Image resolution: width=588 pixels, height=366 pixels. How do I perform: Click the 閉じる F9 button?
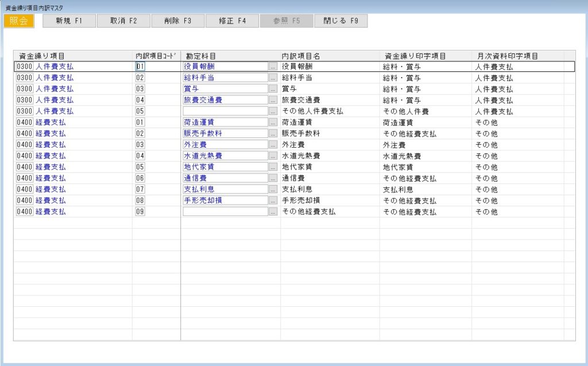point(341,21)
